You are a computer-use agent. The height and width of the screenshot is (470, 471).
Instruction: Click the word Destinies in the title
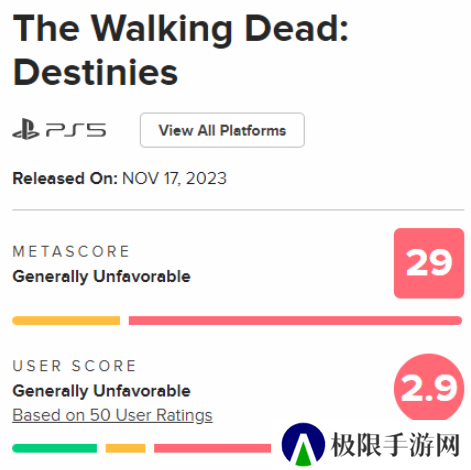tap(95, 72)
